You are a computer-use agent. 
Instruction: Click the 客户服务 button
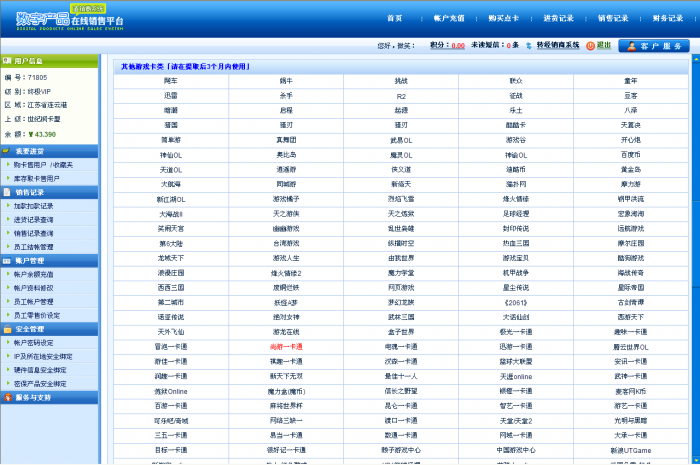(x=654, y=46)
